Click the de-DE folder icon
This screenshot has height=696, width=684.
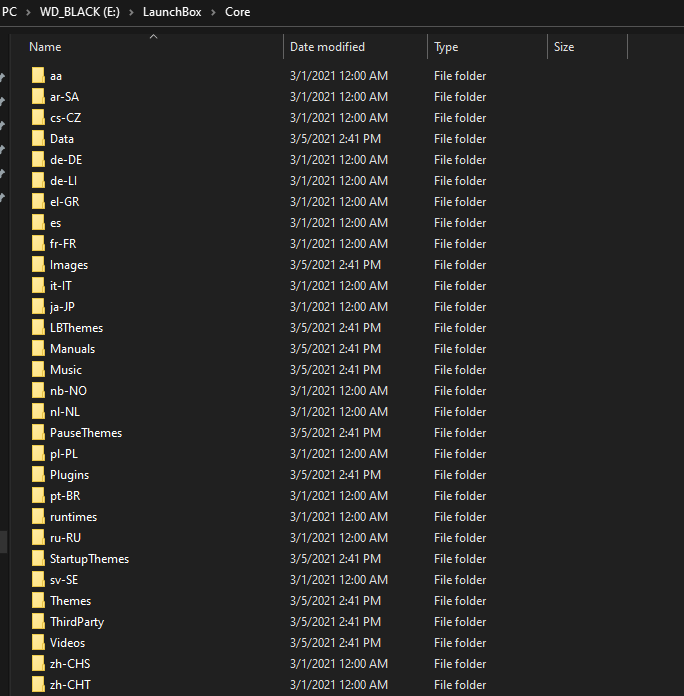38,159
